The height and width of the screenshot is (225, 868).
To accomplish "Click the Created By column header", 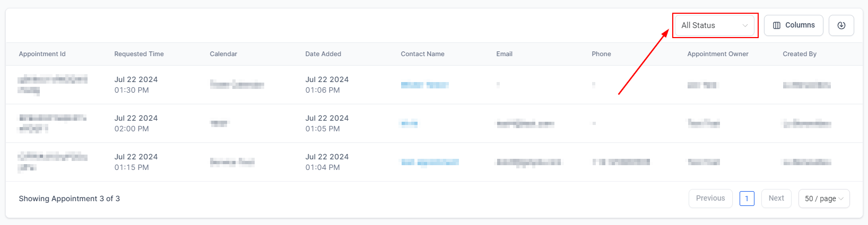I will (x=800, y=54).
